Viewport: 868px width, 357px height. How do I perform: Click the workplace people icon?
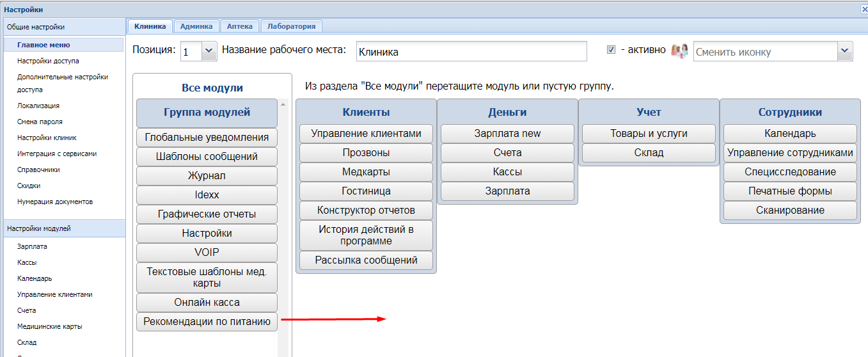679,51
